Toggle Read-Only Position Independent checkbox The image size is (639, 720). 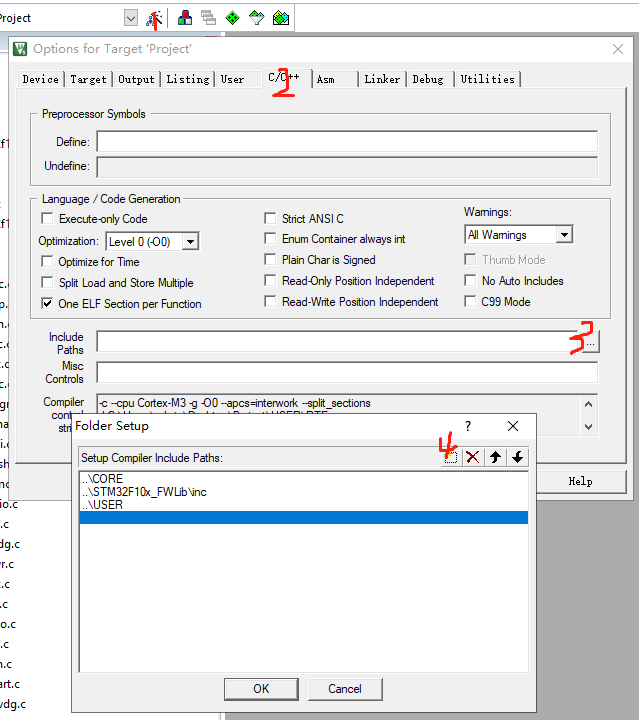point(270,280)
